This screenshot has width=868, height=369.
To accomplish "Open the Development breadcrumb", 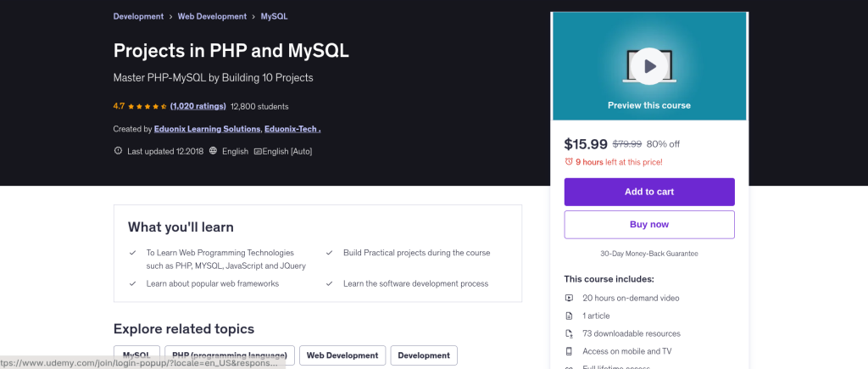I will 138,16.
